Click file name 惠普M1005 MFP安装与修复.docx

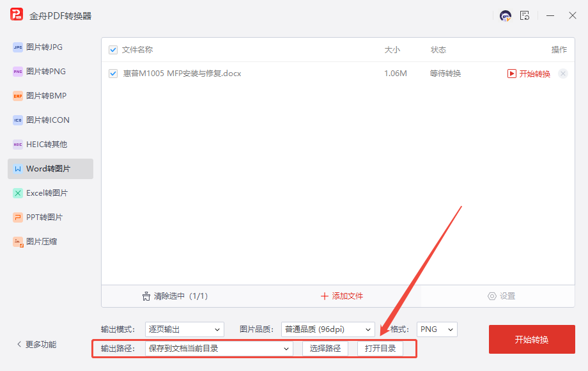coord(182,74)
